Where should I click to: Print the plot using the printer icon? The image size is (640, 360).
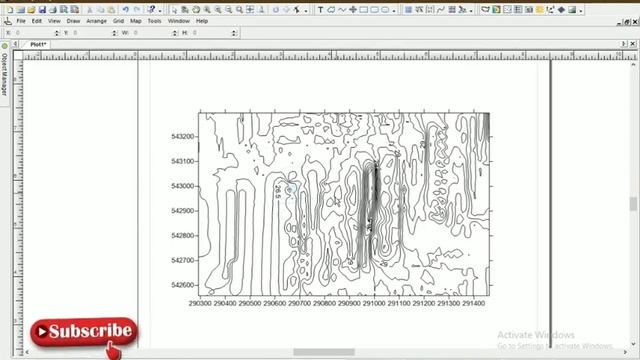53,9
